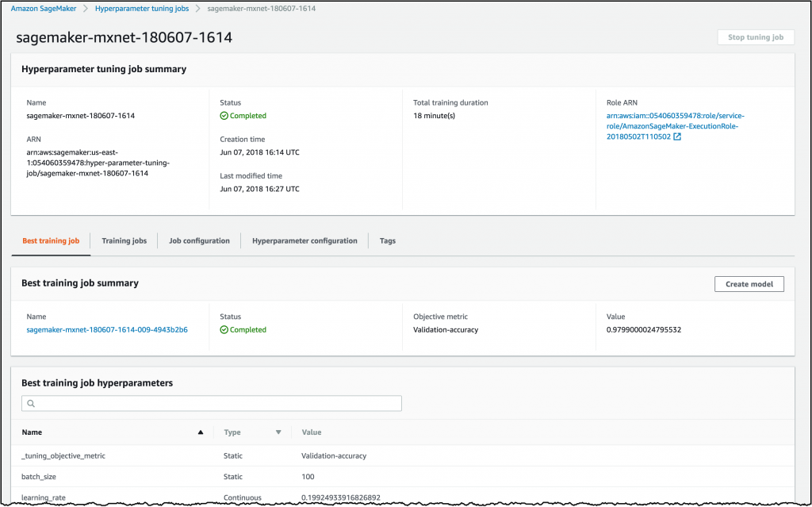Image resolution: width=812 pixels, height=507 pixels.
Task: Click the breadcrumb text sagemaker-mxnet-180607-1614
Action: pos(262,8)
